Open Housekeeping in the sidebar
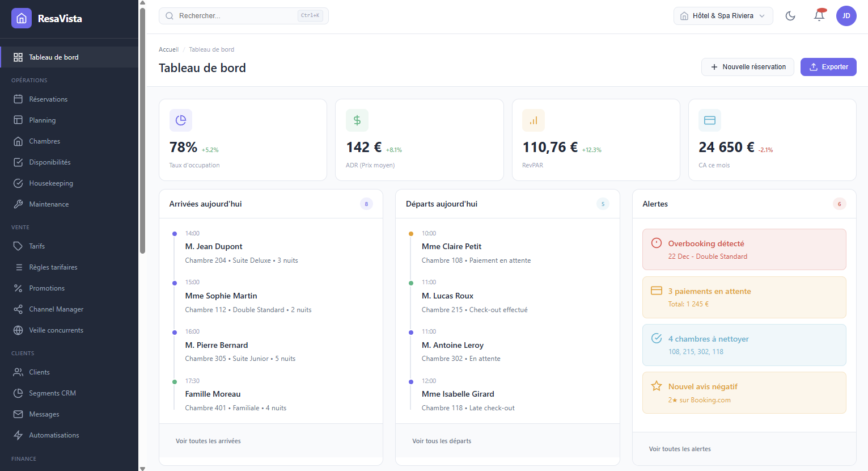This screenshot has height=471, width=868. pos(51,183)
